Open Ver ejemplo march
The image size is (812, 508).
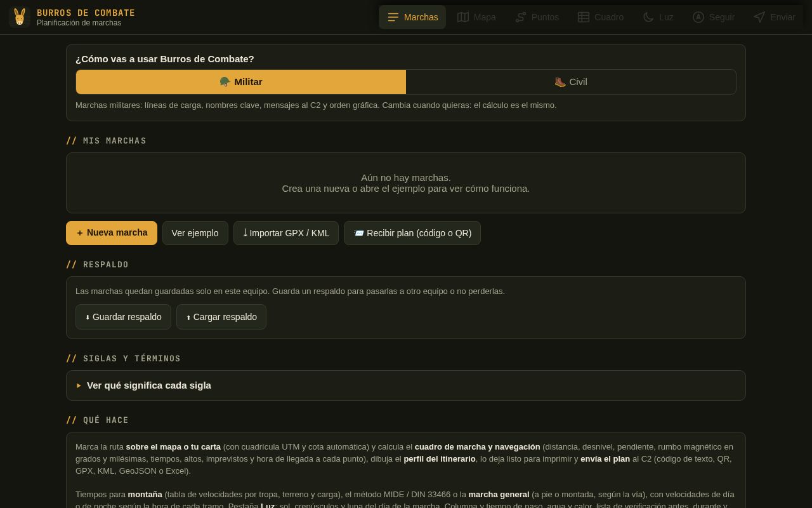[x=195, y=233]
